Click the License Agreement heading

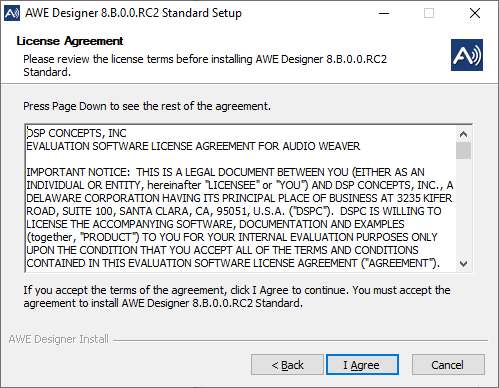pos(70,41)
